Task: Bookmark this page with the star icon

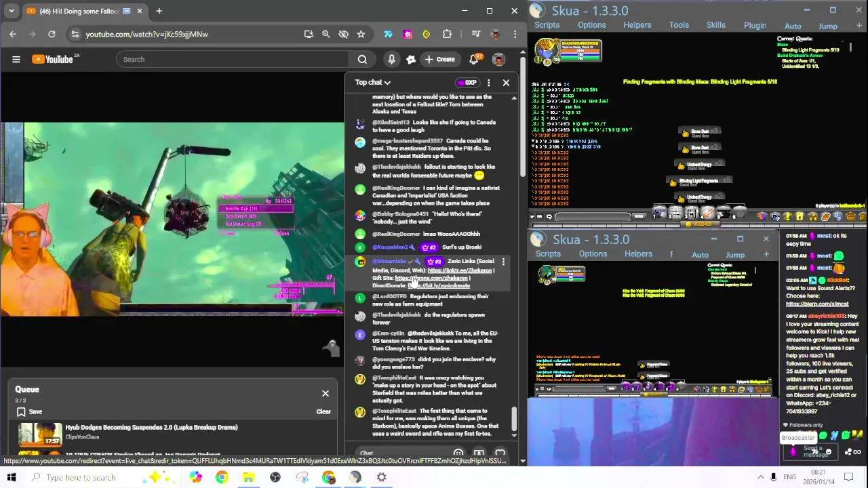Action: click(361, 34)
